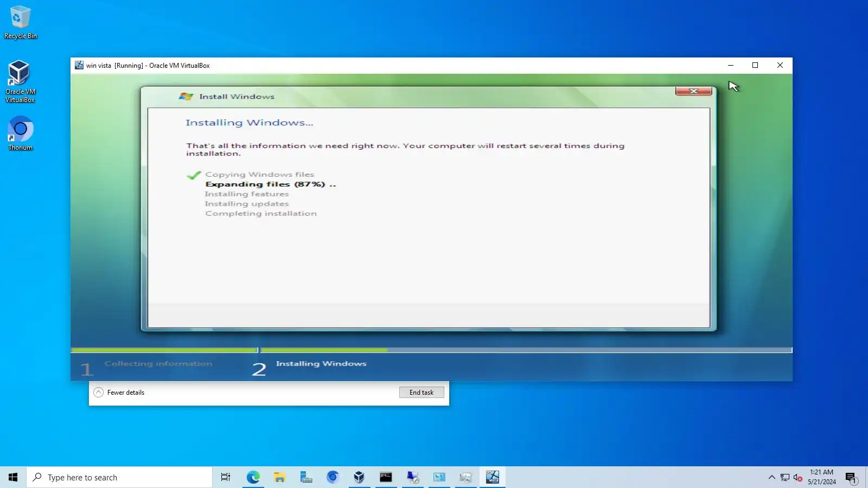
Task: Click the stage 1 'Collecting information' label
Action: [158, 364]
